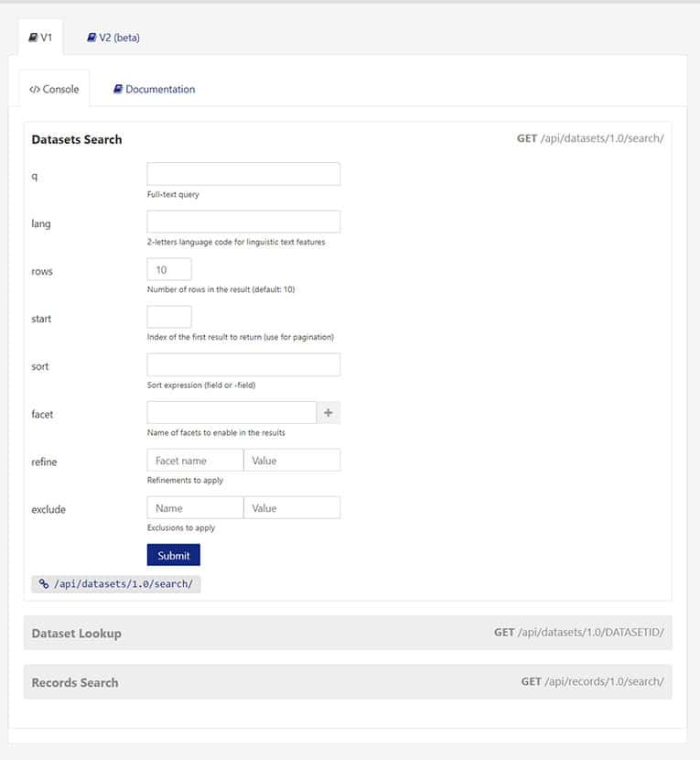Click the code icon on Console tab

pos(35,90)
